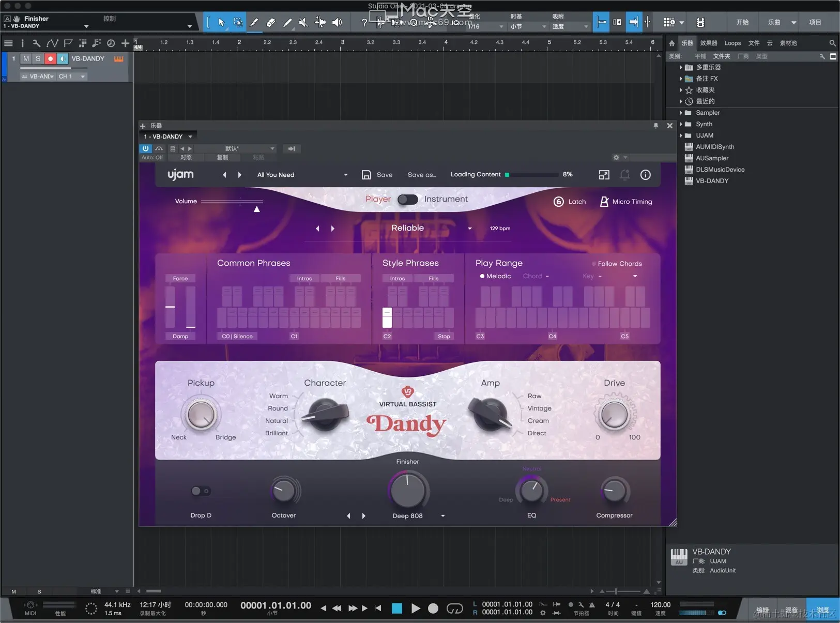This screenshot has height=623, width=840.
Task: Start playback with the Play button
Action: [416, 609]
